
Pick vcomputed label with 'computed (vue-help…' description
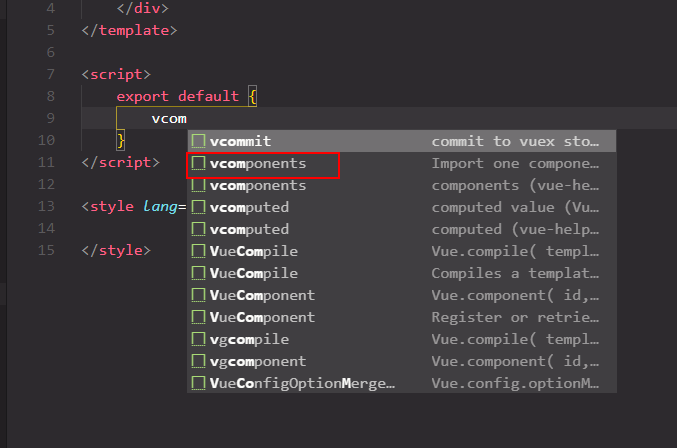pyautogui.click(x=249, y=230)
